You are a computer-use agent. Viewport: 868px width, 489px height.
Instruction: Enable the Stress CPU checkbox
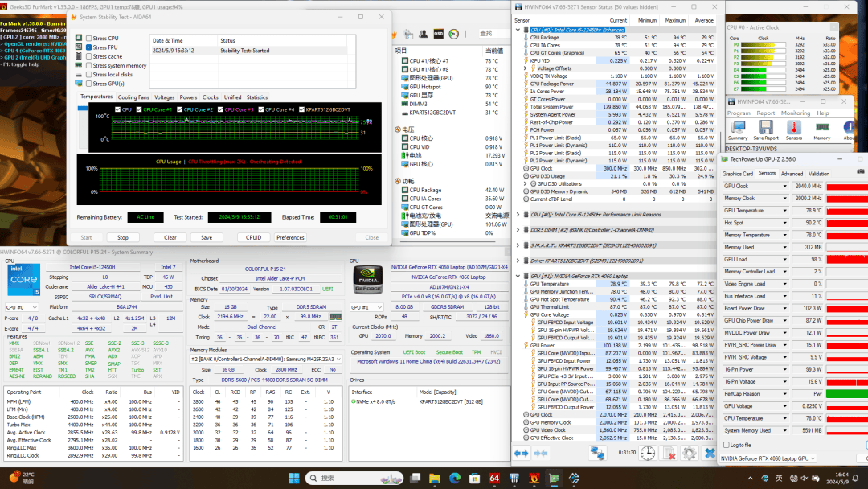[88, 39]
